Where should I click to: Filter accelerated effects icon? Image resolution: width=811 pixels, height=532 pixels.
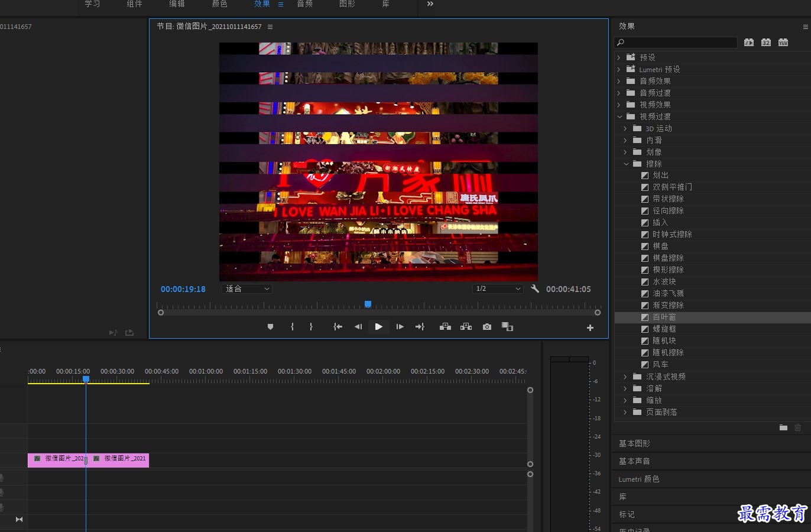point(749,43)
